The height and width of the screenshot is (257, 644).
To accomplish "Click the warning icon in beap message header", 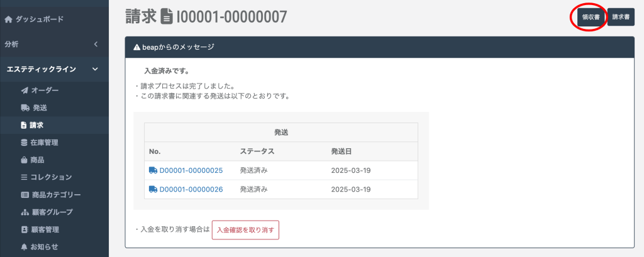I will coord(136,47).
